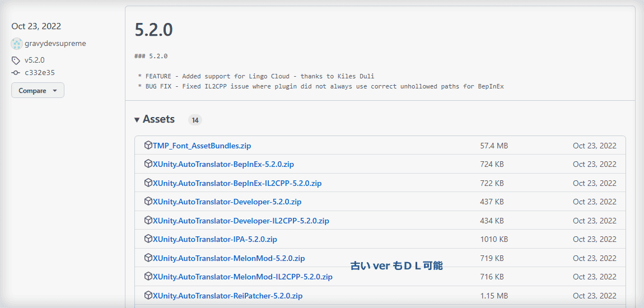Click package icon for TMP_Font_AssetBundles.zip
The image size is (644, 308).
coord(148,145)
